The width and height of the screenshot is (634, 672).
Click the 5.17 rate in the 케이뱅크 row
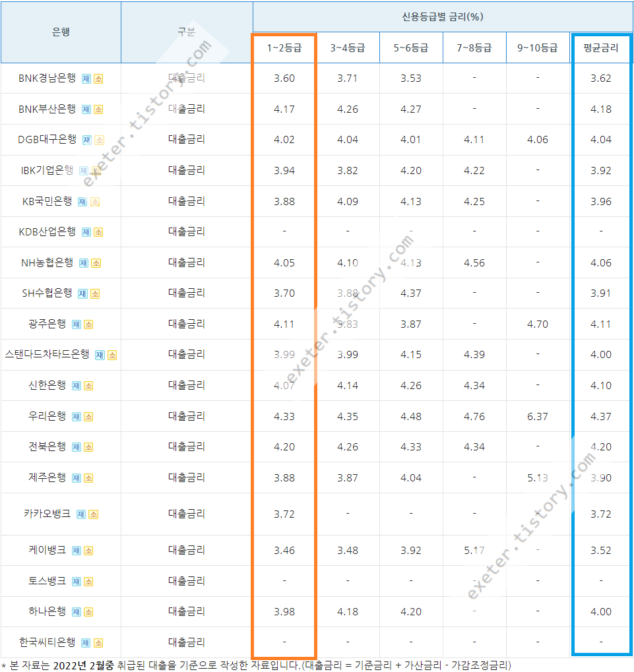tap(474, 551)
